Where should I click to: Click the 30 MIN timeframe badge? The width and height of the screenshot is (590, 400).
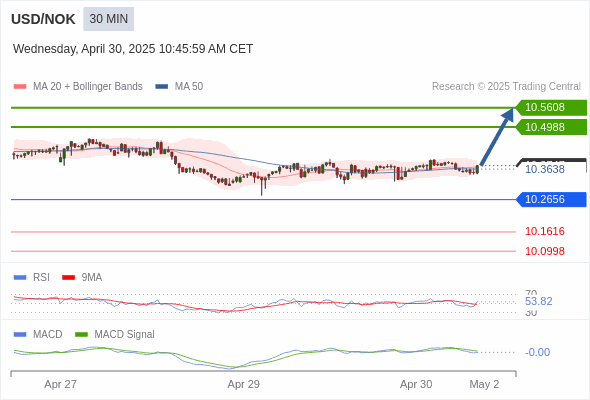coord(108,19)
